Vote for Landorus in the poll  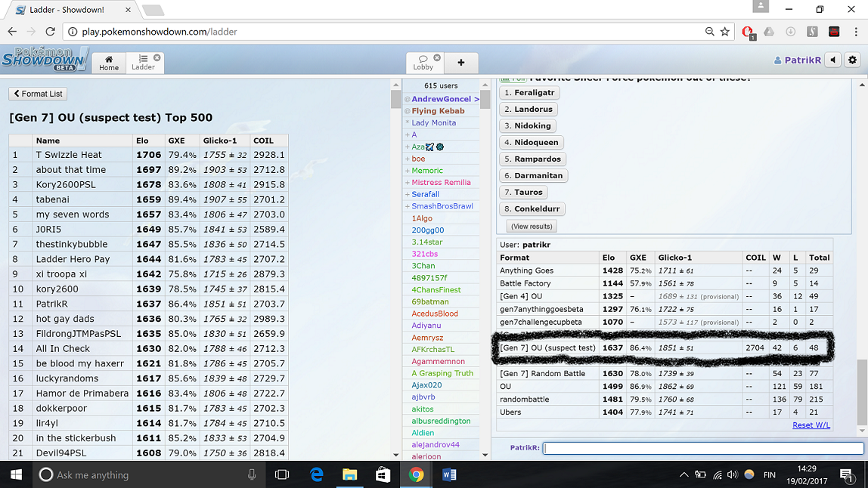coord(528,109)
